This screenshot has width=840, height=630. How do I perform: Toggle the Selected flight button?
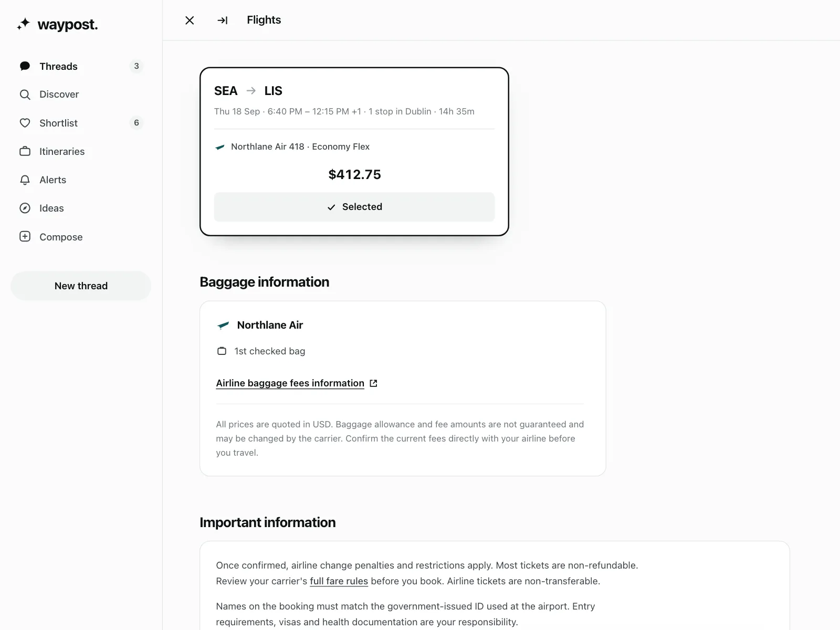(354, 207)
